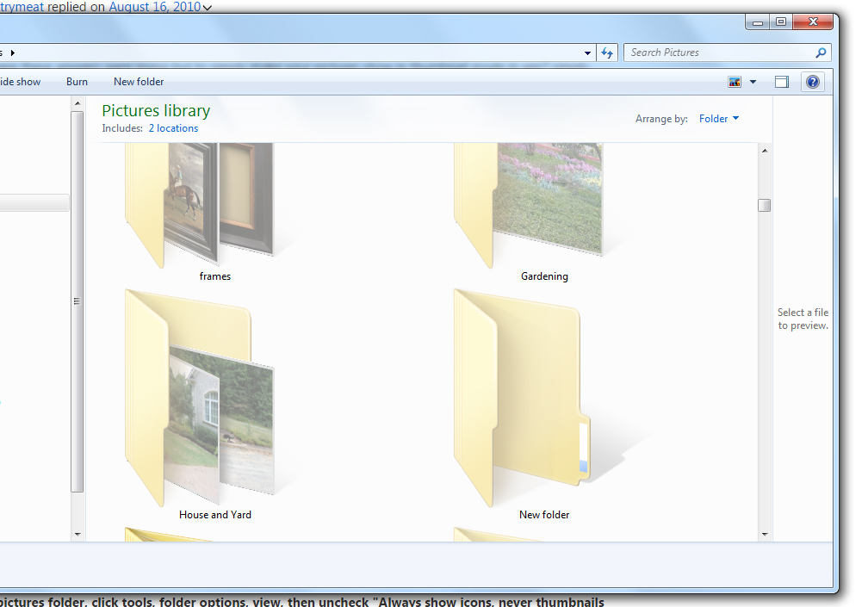Expand the chevron after the reply date
This screenshot has width=868, height=607.
(207, 8)
